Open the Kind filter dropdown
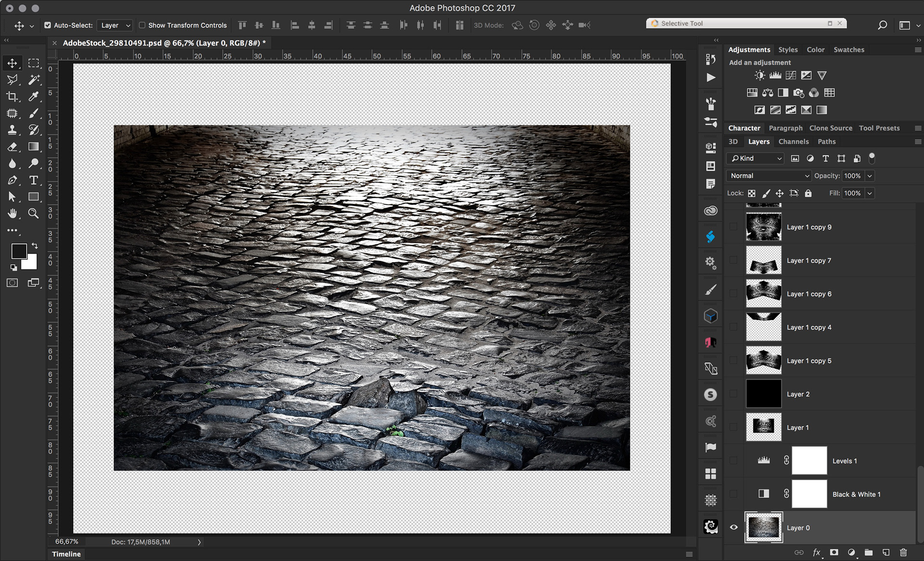The image size is (924, 561). click(x=755, y=158)
